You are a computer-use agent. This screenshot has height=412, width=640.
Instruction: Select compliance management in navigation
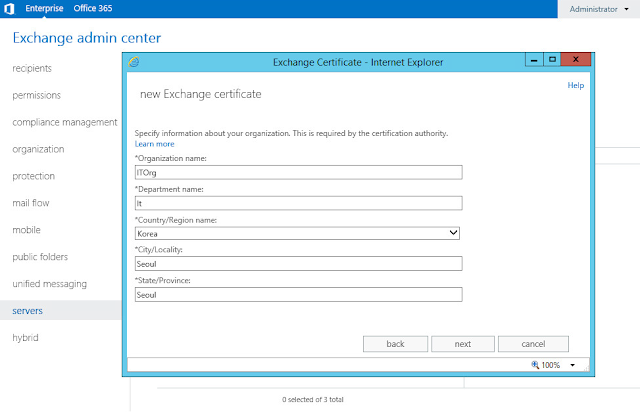click(x=64, y=122)
